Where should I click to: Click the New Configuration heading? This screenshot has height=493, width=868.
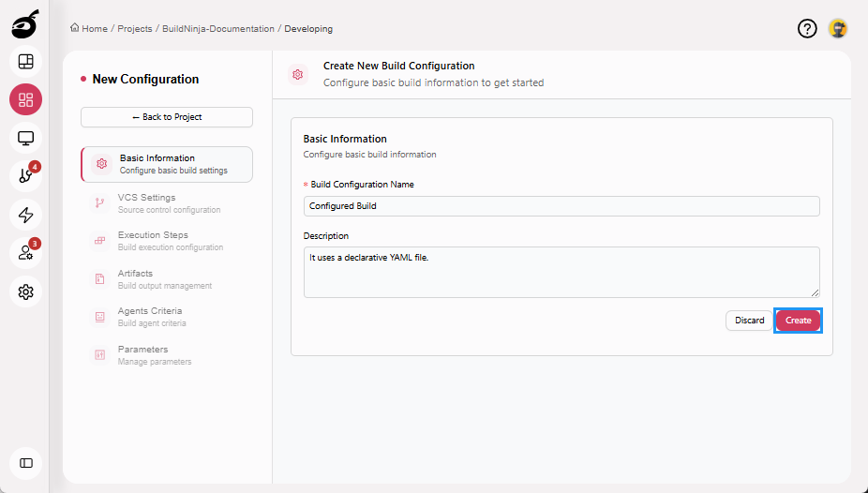(145, 79)
